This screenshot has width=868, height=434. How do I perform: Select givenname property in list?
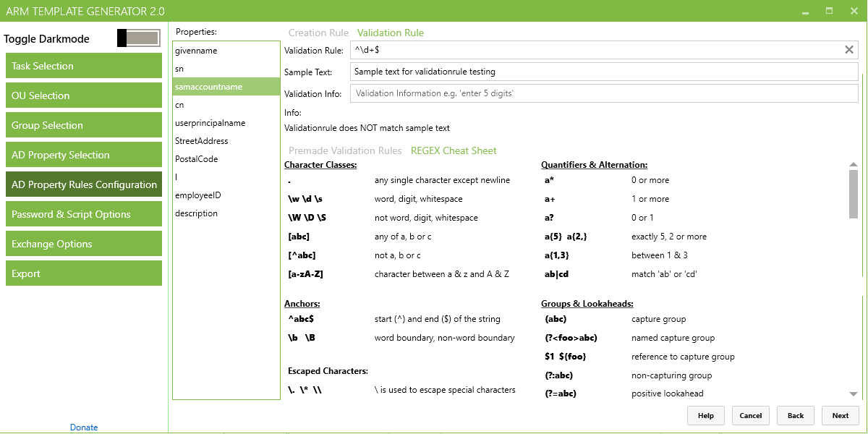click(226, 51)
